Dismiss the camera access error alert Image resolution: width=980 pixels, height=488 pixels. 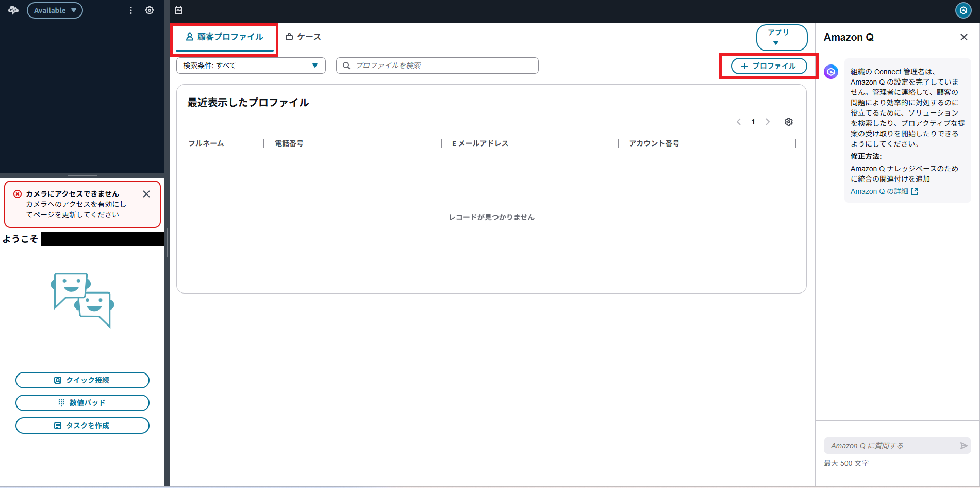[x=146, y=194]
